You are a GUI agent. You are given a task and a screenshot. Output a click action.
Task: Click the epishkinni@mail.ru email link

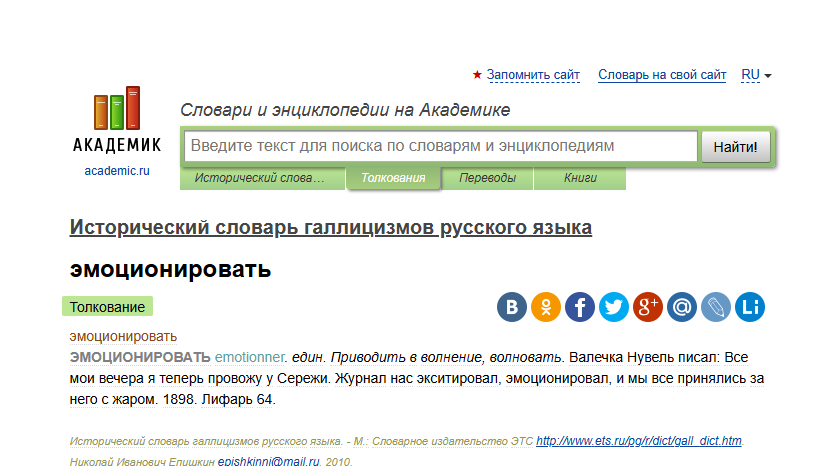(x=268, y=461)
